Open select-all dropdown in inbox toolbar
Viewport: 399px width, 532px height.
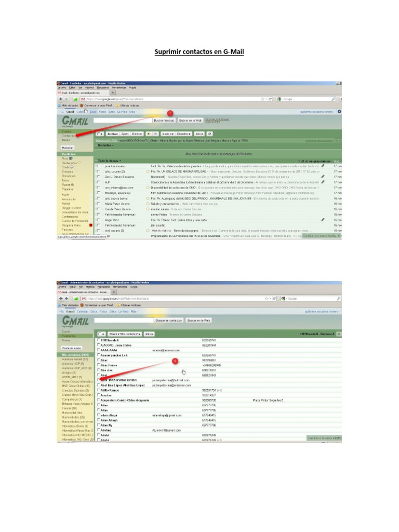(x=100, y=134)
